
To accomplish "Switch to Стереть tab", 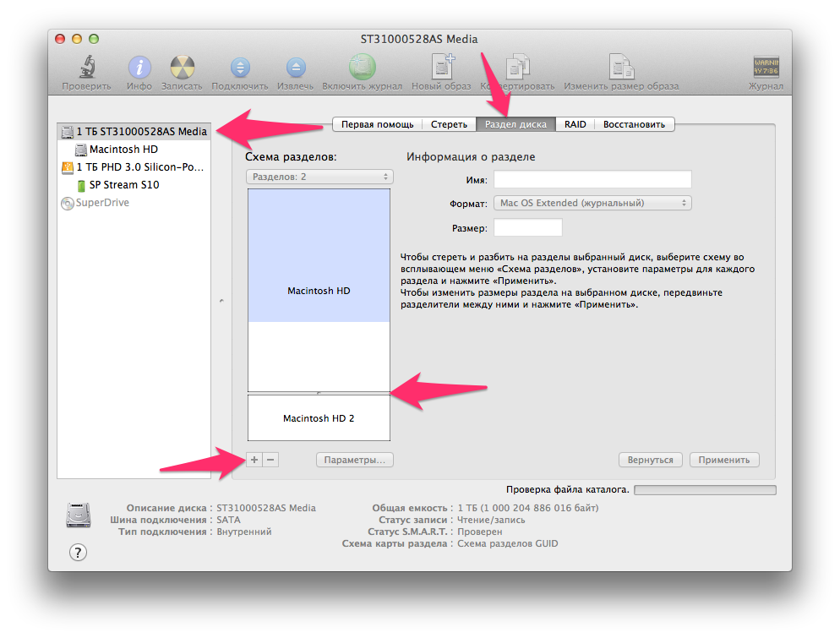I will pyautogui.click(x=449, y=124).
